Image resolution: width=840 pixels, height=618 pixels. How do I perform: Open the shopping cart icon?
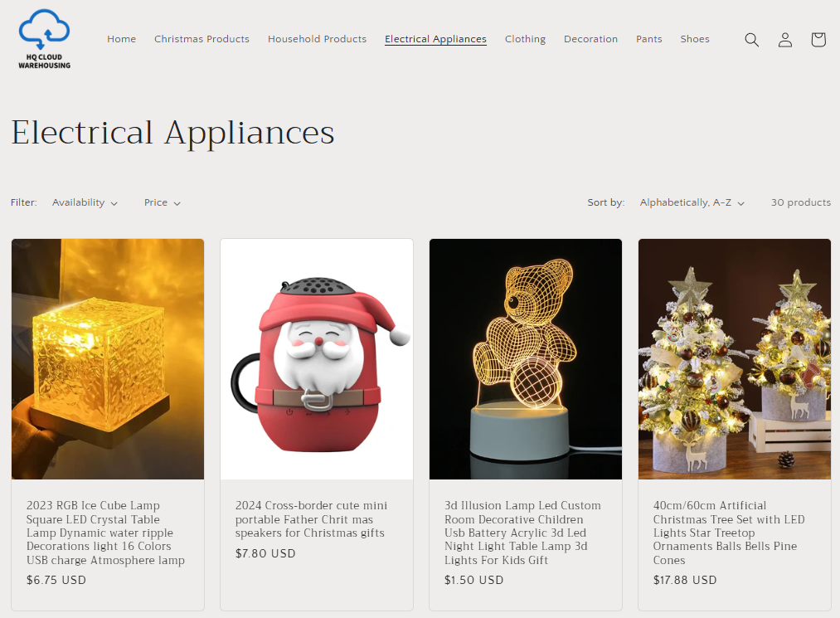[818, 40]
